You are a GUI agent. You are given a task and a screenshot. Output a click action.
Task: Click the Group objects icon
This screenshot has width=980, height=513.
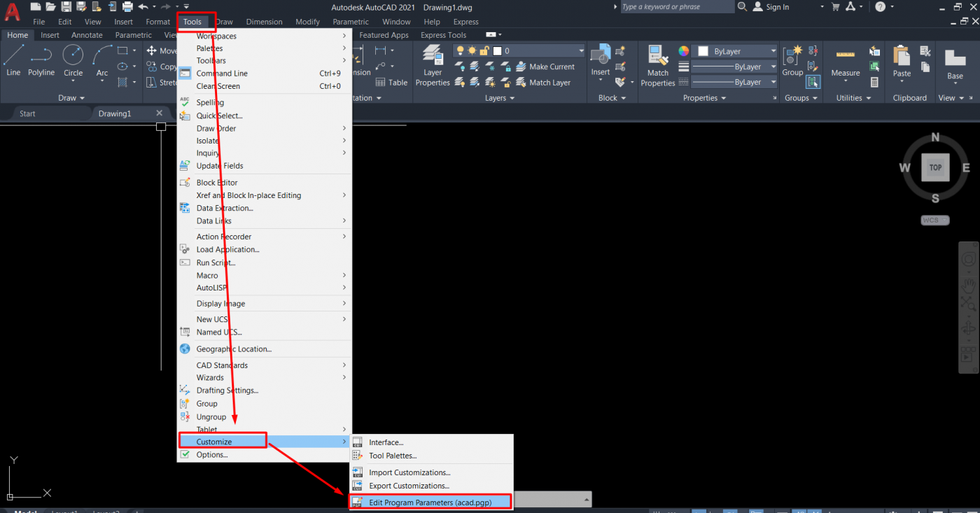[792, 62]
